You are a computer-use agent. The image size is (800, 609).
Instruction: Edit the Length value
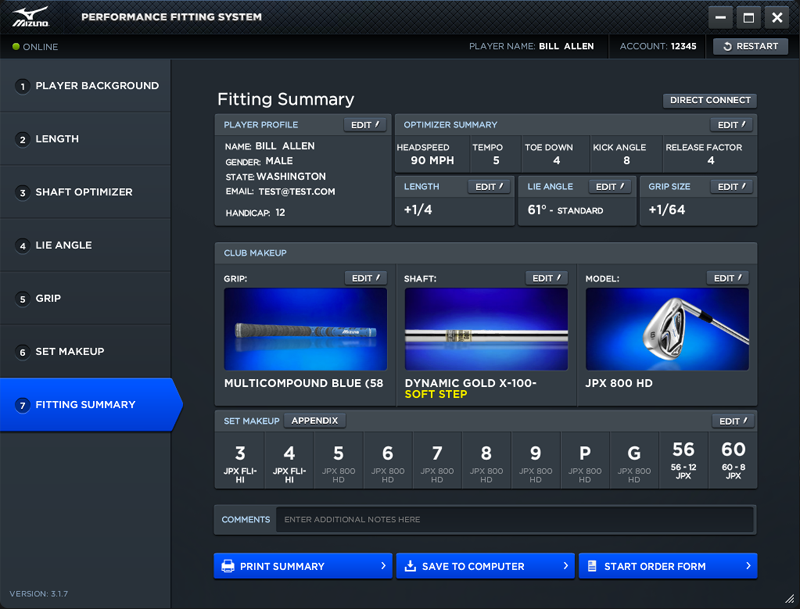click(489, 187)
